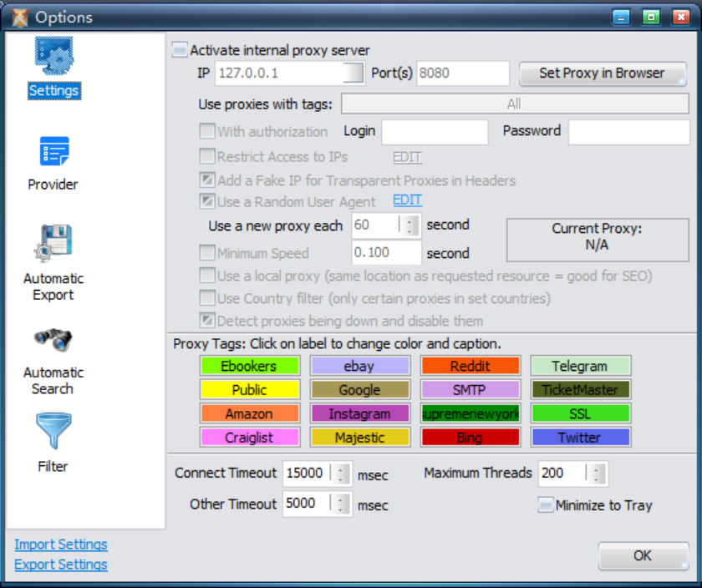The width and height of the screenshot is (702, 588).
Task: Open the Import Settings link
Action: click(61, 544)
